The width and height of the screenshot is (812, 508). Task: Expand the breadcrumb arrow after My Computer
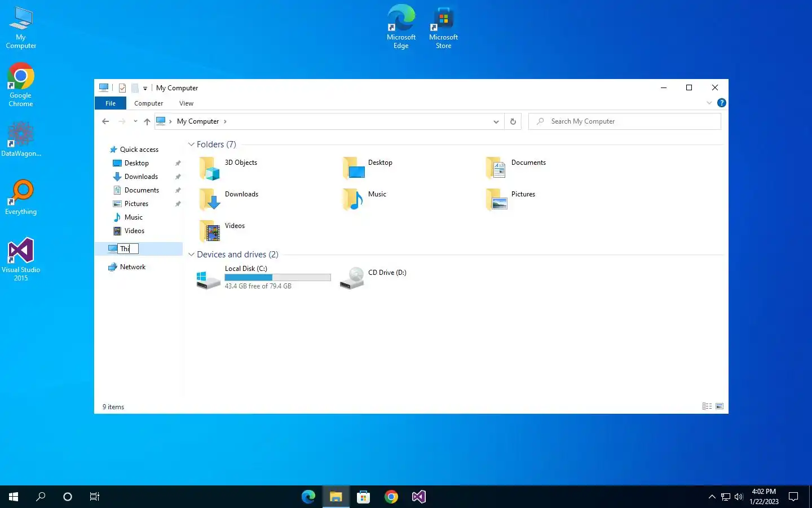(x=225, y=121)
